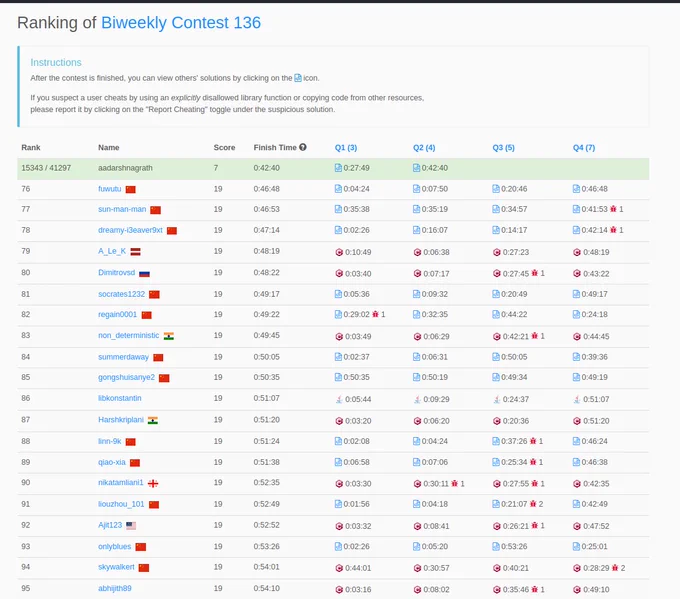Open abhijith89's Q4 C++ solution icon

[x=577, y=589]
